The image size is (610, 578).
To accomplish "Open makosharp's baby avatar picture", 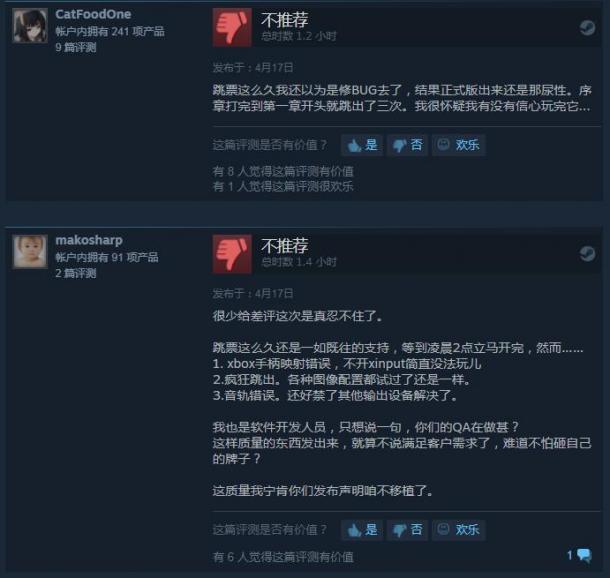I will tap(30, 251).
